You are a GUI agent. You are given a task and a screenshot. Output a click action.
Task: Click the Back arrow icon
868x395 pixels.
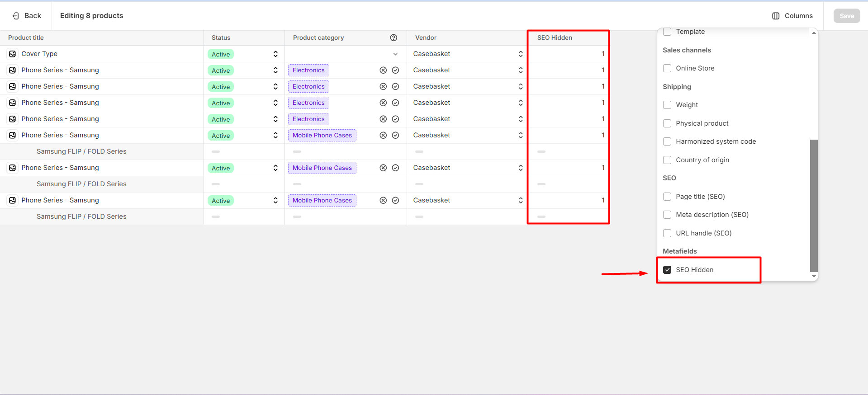tap(16, 16)
